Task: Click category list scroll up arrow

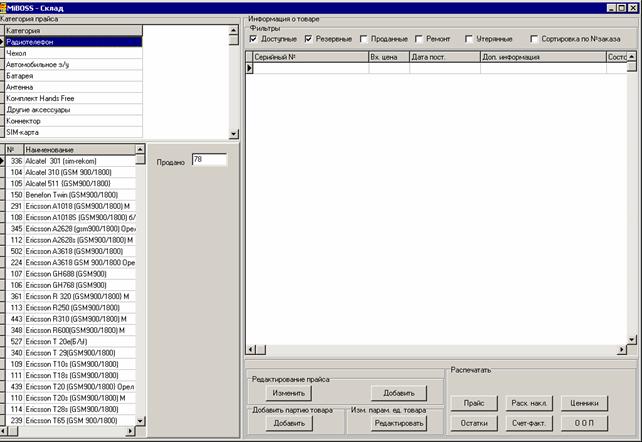Action: coord(233,30)
